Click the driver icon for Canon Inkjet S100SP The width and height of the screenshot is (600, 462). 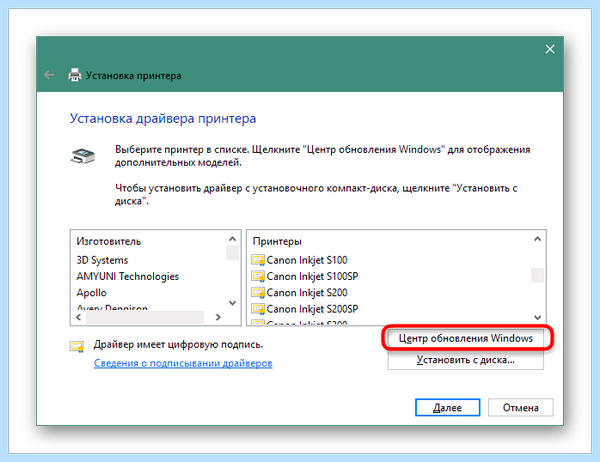pos(258,276)
